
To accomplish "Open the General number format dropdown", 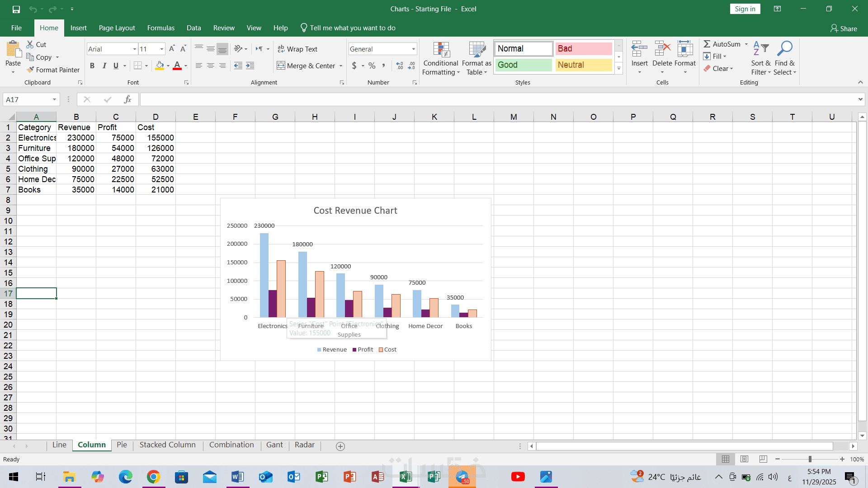I will [x=413, y=49].
